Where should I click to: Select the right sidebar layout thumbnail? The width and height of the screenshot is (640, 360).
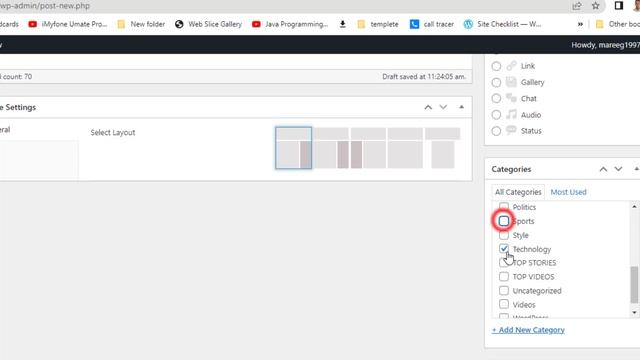click(x=293, y=148)
